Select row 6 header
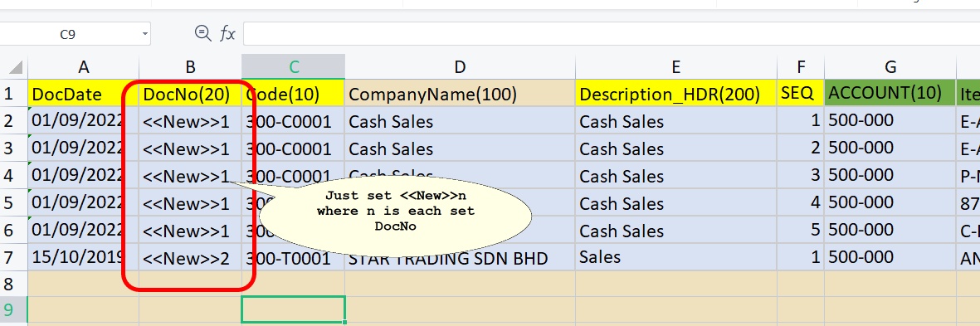 click(14, 230)
